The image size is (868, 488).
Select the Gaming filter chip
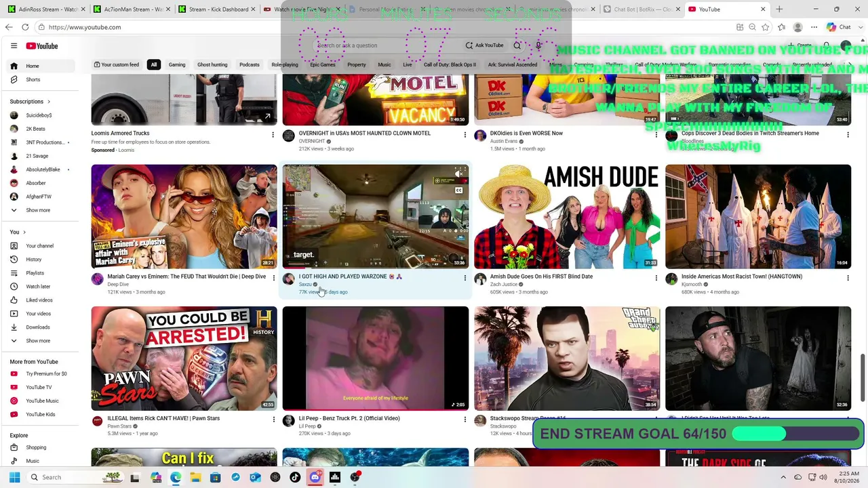click(x=177, y=65)
